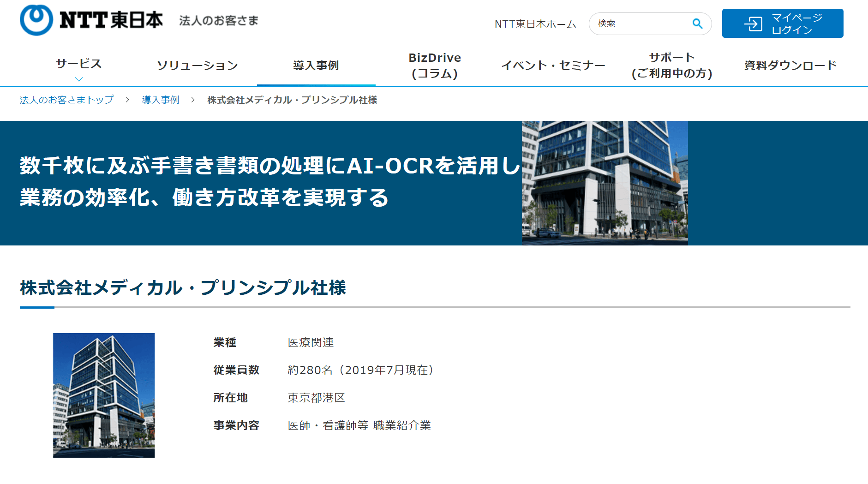Image resolution: width=868 pixels, height=484 pixels.
Task: Select the 導入事例 tab
Action: coord(316,66)
